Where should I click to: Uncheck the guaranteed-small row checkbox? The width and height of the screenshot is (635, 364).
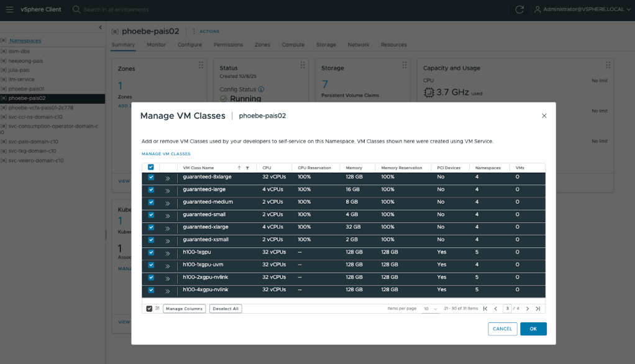151,215
